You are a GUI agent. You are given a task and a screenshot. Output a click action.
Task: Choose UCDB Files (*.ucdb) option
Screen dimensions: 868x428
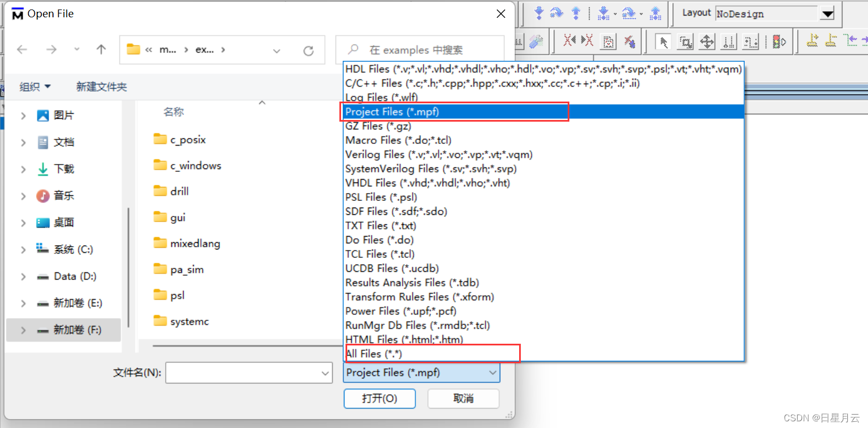click(543, 268)
